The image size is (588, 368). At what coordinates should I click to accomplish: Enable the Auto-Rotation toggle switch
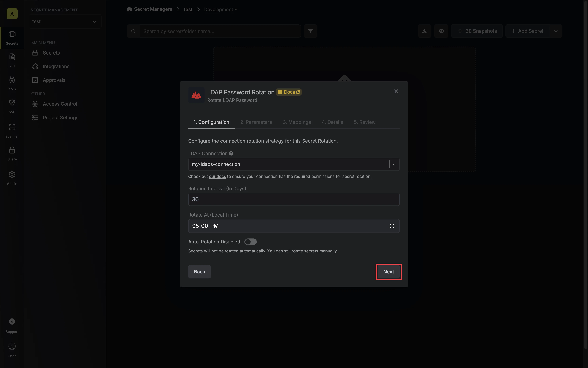250,242
